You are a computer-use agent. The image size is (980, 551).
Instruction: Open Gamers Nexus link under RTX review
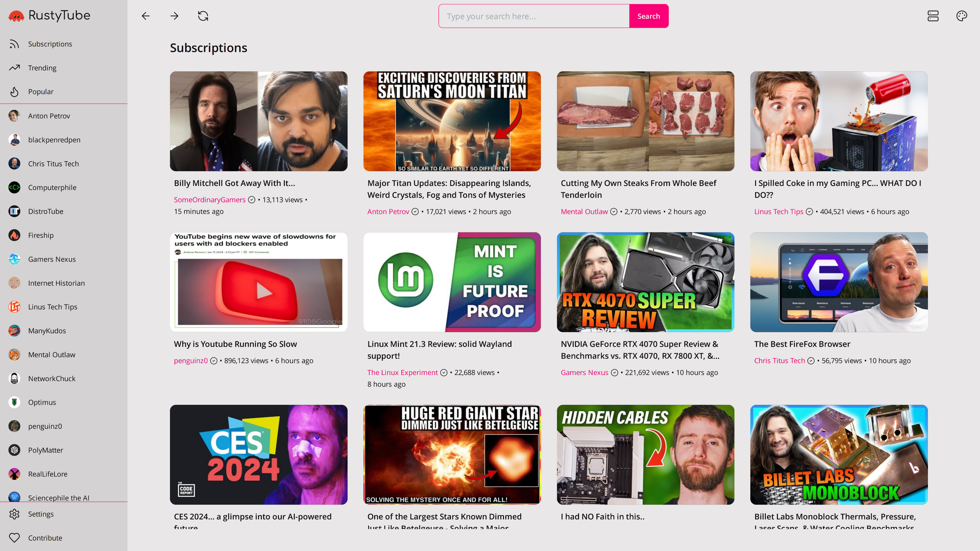coord(584,372)
